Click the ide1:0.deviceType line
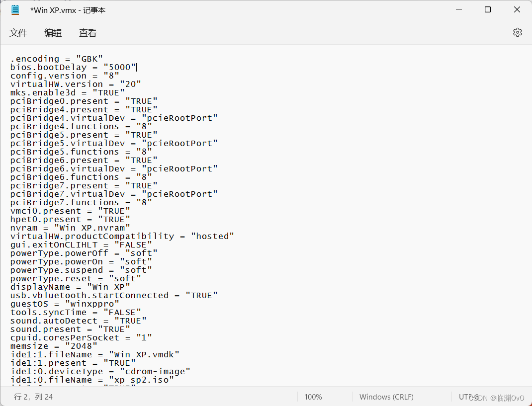The image size is (532, 406). 100,371
